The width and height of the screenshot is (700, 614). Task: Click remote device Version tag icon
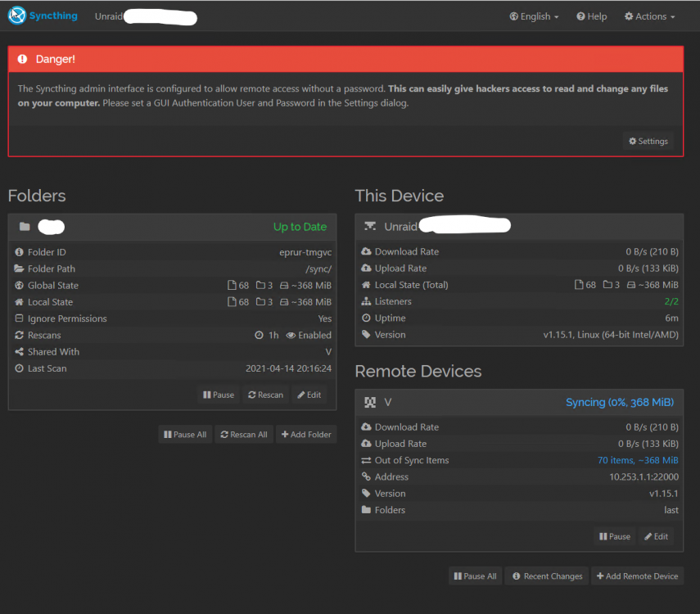366,494
